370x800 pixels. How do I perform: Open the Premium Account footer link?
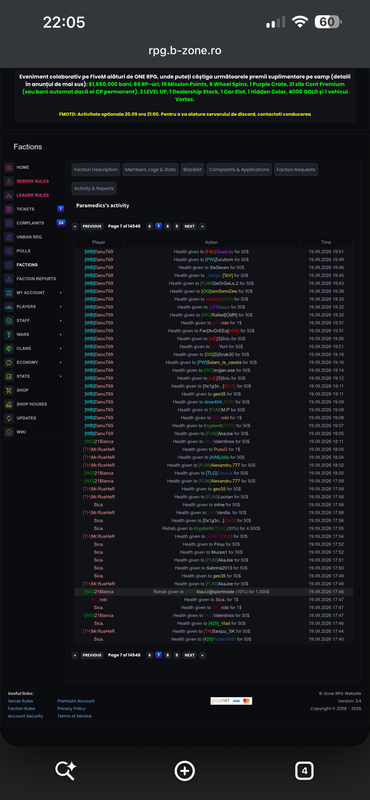[76, 701]
